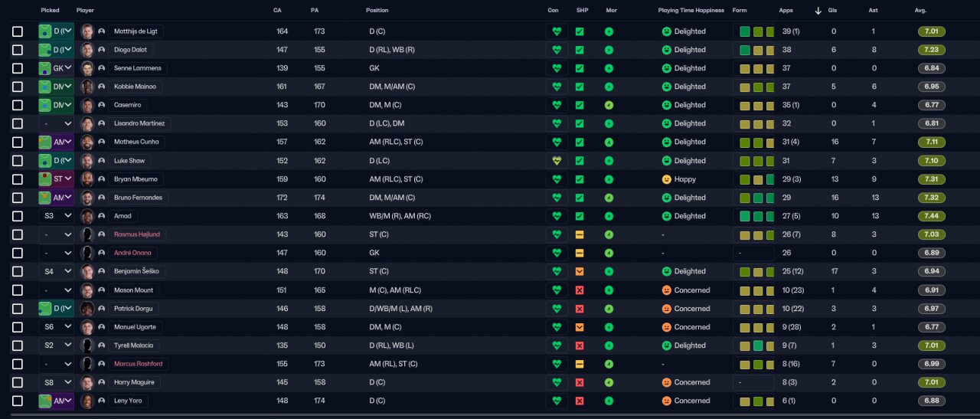The height and width of the screenshot is (419, 980).
Task: Click Leny Yoro's red sharpness cross icon
Action: (x=580, y=401)
